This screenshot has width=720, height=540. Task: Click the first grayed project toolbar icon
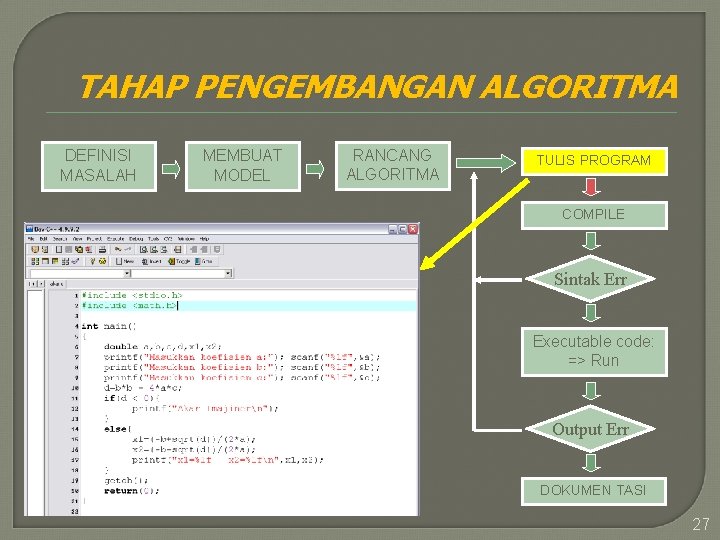(193, 249)
